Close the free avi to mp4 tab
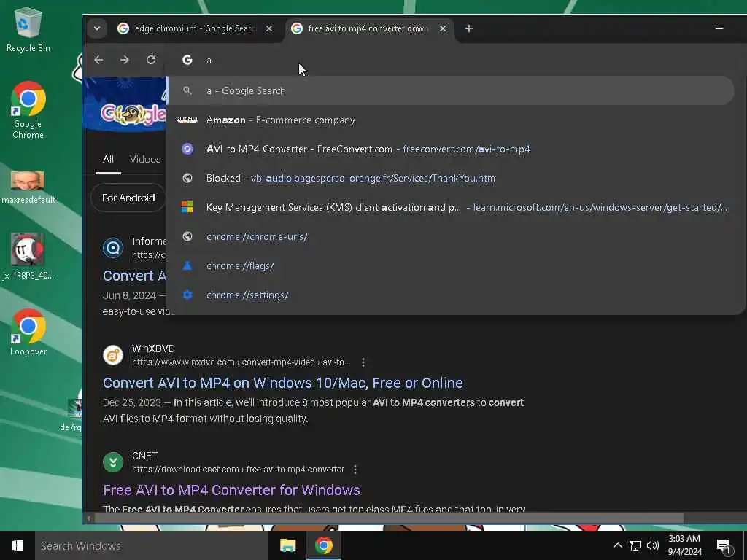 pos(443,28)
